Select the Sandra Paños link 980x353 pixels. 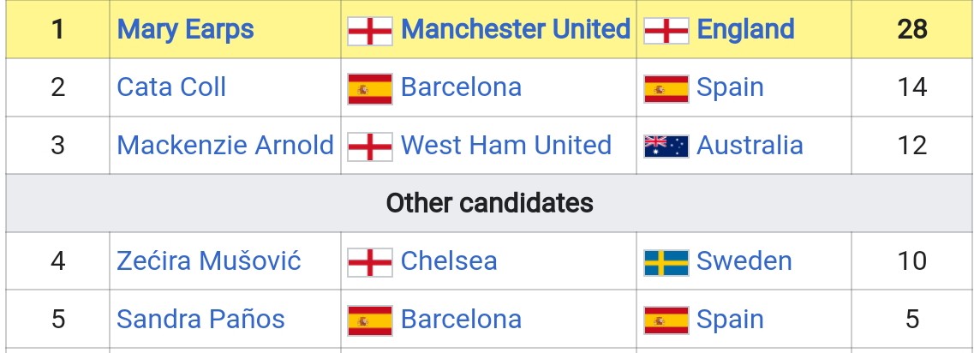point(200,320)
